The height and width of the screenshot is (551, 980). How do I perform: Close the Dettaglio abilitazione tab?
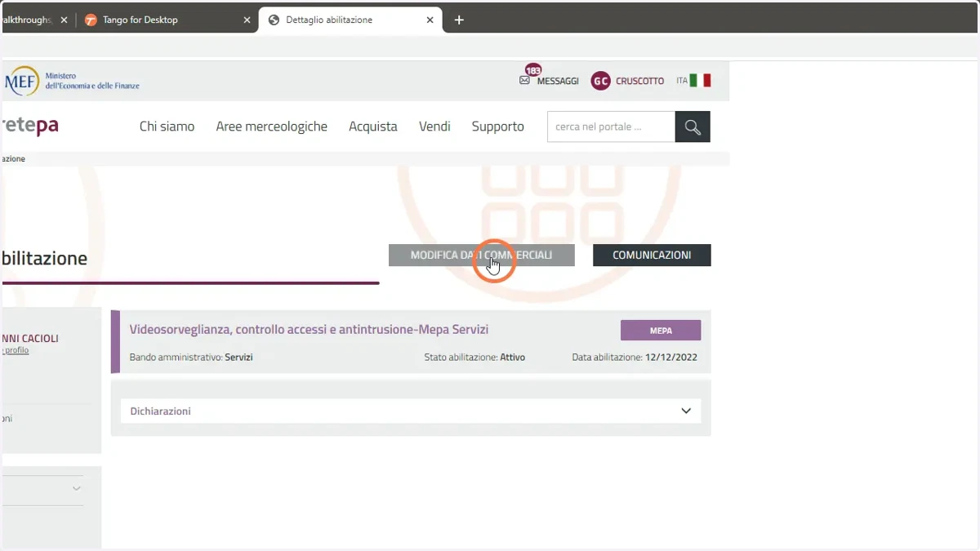pos(430,20)
